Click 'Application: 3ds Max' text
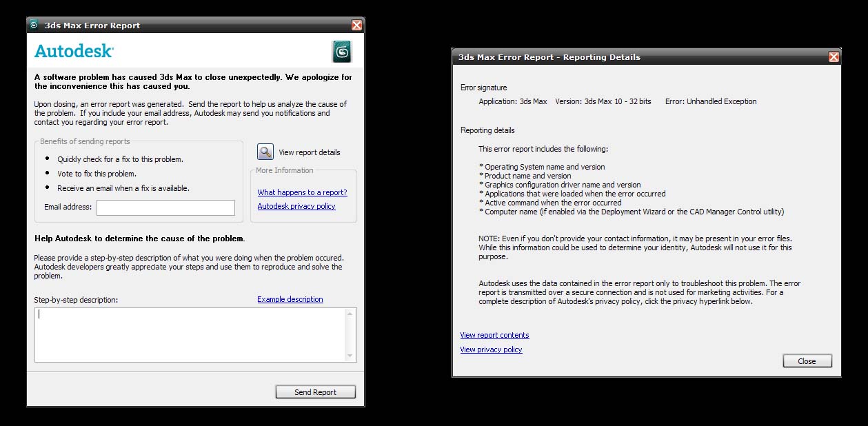This screenshot has width=868, height=426. 513,101
